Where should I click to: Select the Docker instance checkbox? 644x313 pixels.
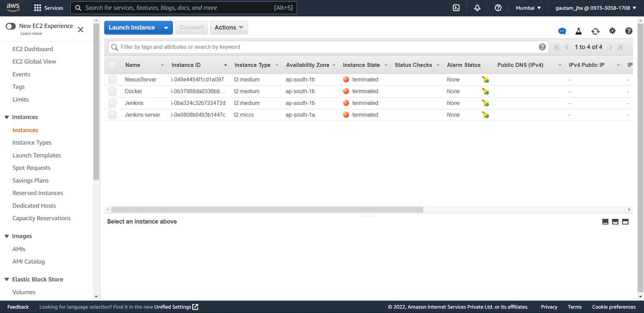click(x=112, y=91)
